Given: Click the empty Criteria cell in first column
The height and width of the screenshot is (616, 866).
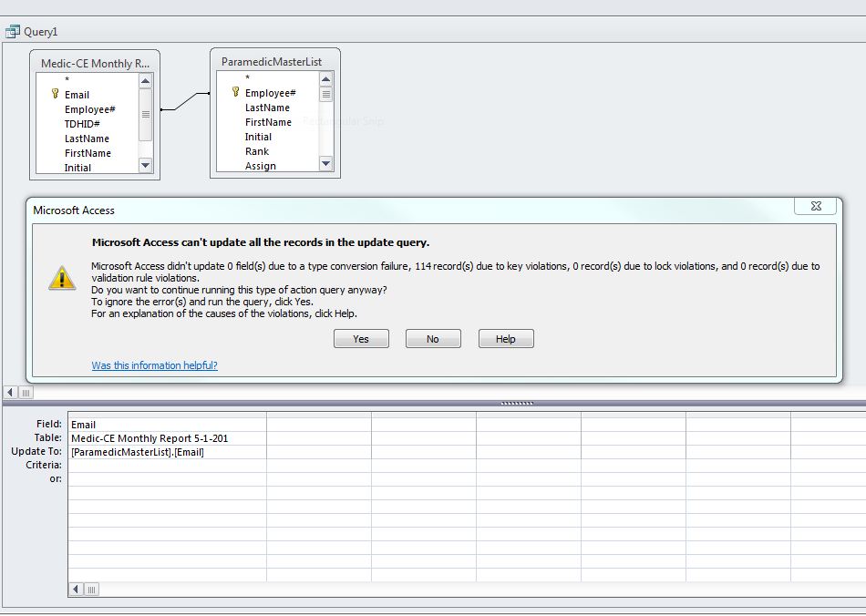Looking at the screenshot, I should [168, 466].
